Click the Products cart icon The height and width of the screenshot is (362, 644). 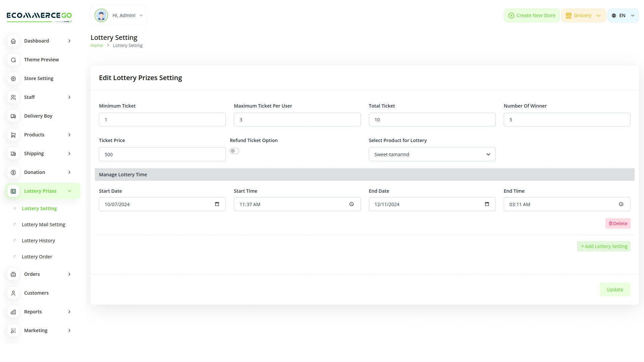(13, 135)
